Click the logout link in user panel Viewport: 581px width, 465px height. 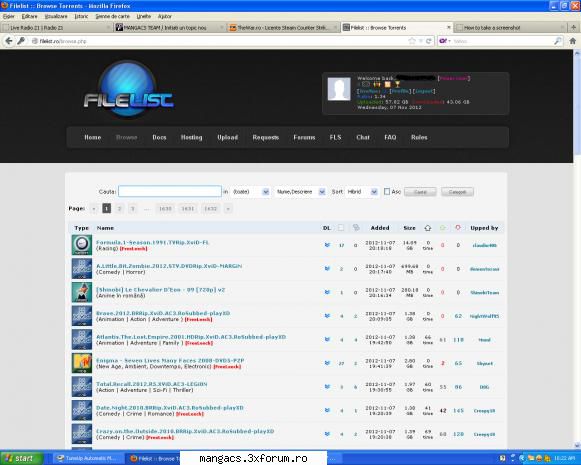pyautogui.click(x=424, y=91)
